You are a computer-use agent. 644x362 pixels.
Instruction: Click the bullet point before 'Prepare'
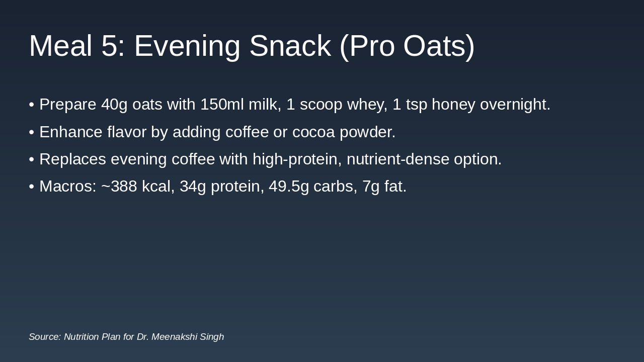[32, 105]
